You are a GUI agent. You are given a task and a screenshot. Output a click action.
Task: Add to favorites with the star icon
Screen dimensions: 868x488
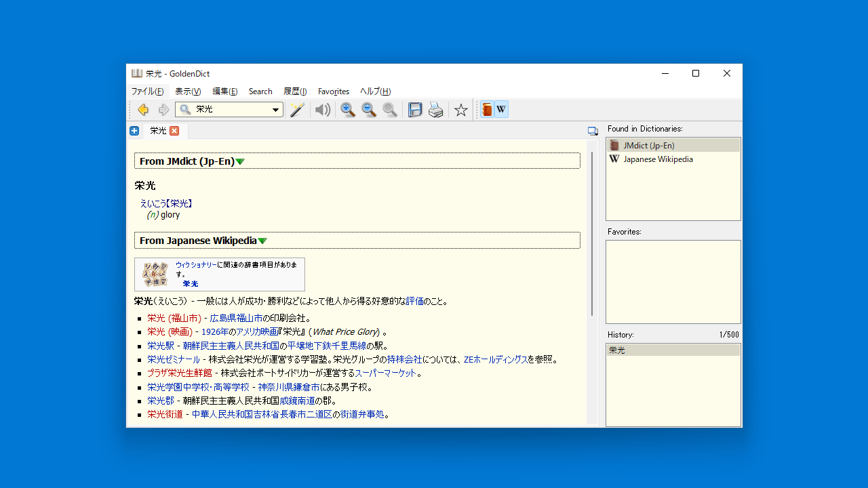click(461, 110)
